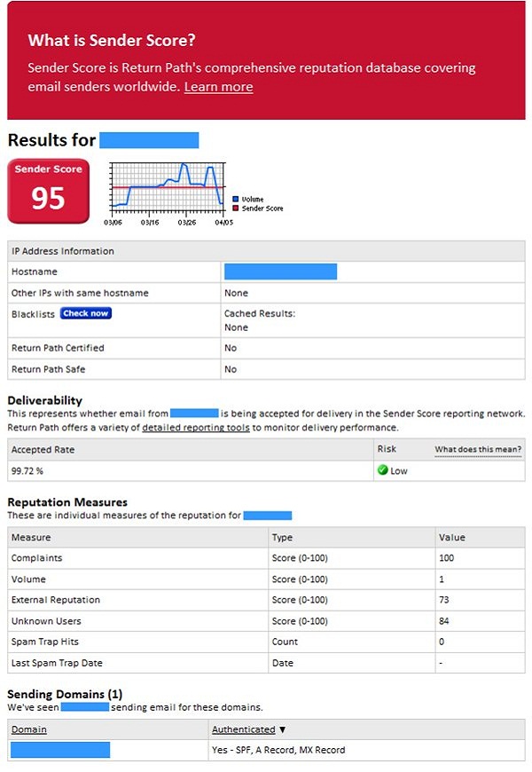Click the Last Spam Trap Date label
This screenshot has height=772, width=532.
(x=57, y=663)
